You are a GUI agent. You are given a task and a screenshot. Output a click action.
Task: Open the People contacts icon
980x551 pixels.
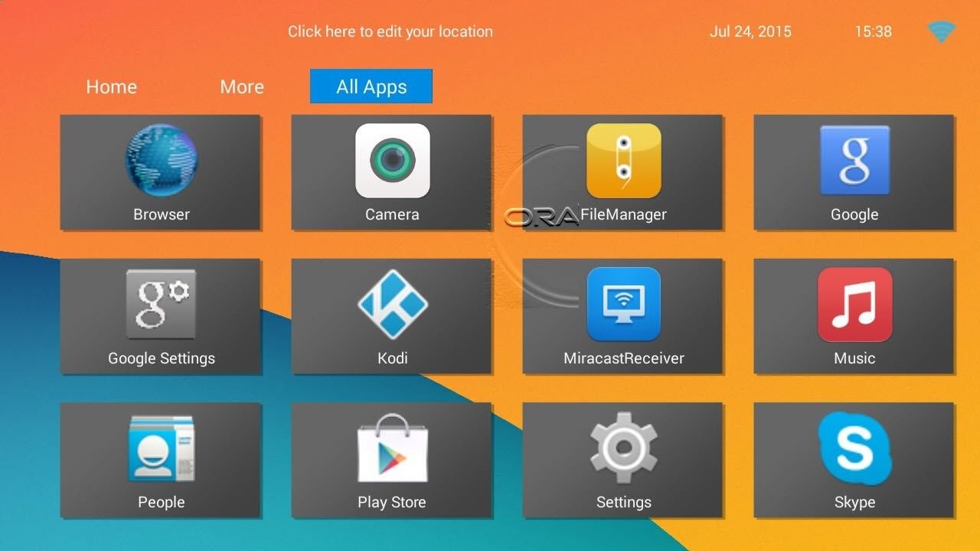[162, 448]
